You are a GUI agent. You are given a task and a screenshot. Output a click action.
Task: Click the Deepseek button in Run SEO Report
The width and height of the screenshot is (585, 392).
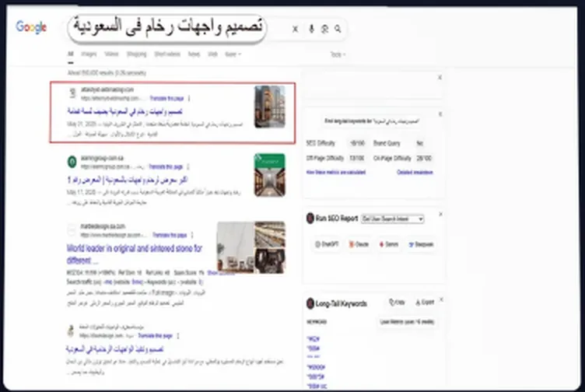click(x=421, y=244)
